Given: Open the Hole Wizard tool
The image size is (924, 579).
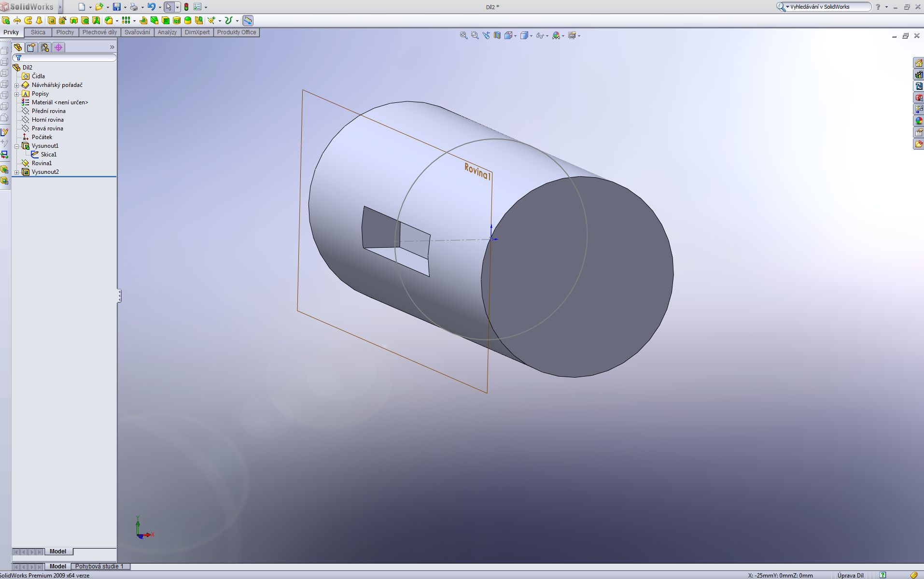Looking at the screenshot, I should pyautogui.click(x=63, y=20).
